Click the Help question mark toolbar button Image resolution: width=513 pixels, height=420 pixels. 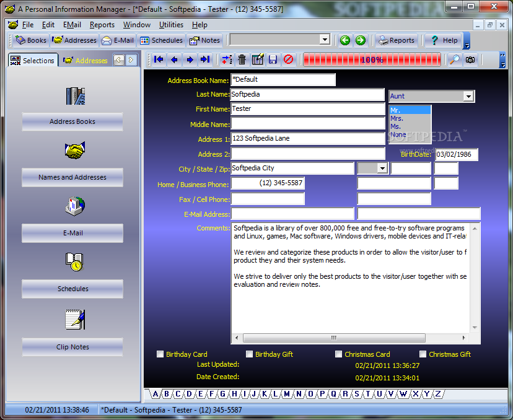(444, 40)
